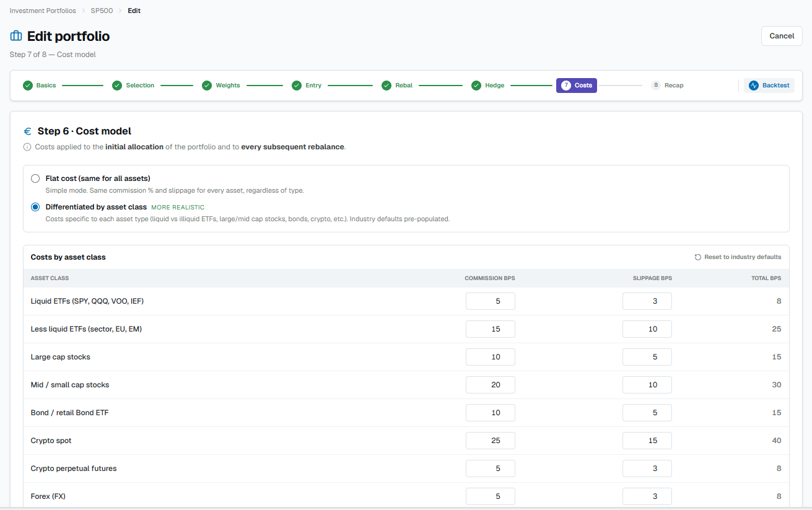The image size is (812, 510).
Task: Go to Rebal step
Action: point(397,86)
